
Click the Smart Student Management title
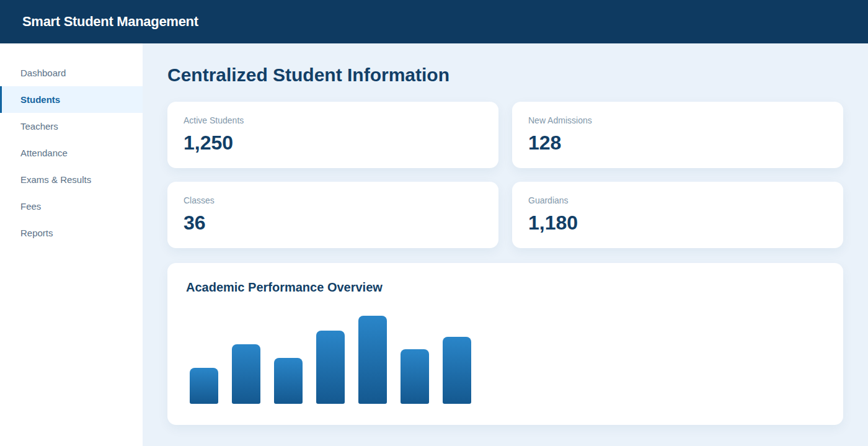110,22
